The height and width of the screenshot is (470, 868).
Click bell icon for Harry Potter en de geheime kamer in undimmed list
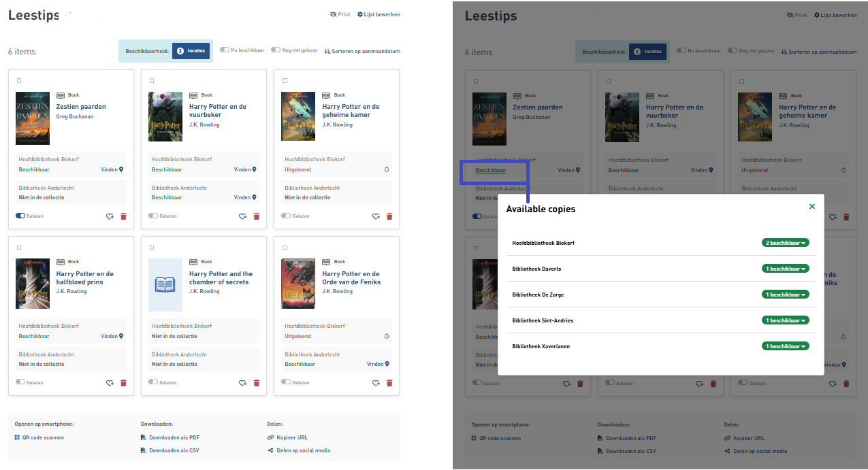[x=387, y=169]
